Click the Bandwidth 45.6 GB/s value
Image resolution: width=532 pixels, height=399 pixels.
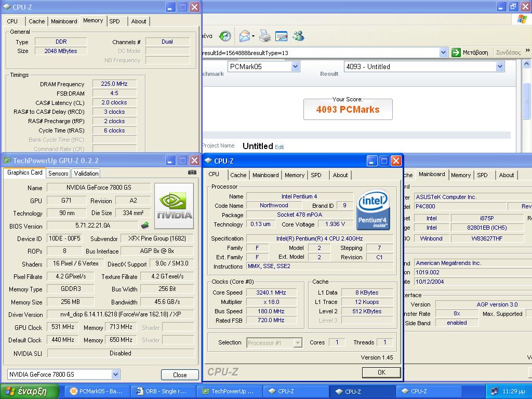(167, 302)
